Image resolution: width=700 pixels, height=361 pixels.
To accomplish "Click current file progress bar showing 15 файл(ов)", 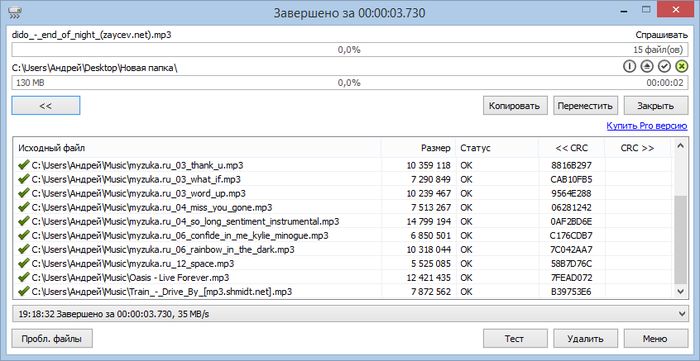I will tap(349, 50).
